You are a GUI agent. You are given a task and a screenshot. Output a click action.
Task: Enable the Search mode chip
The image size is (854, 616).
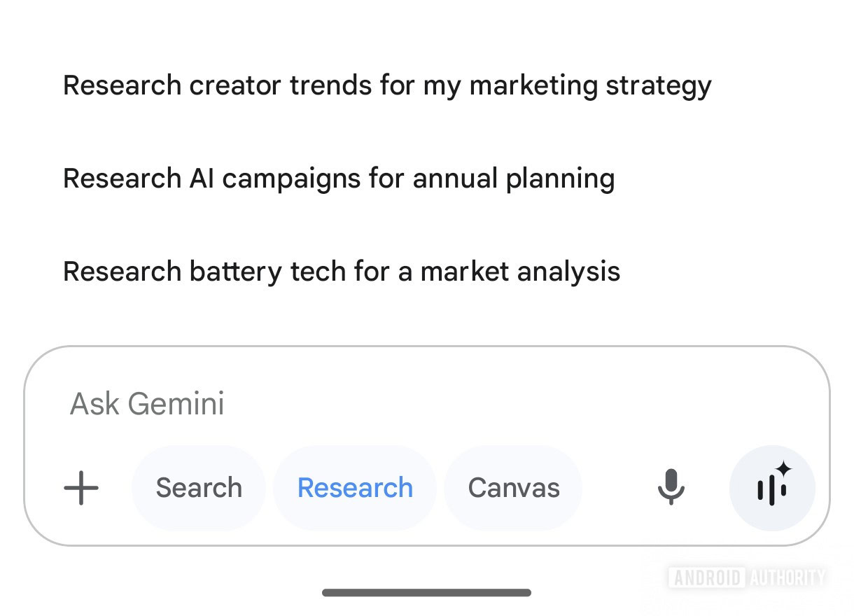pyautogui.click(x=199, y=488)
